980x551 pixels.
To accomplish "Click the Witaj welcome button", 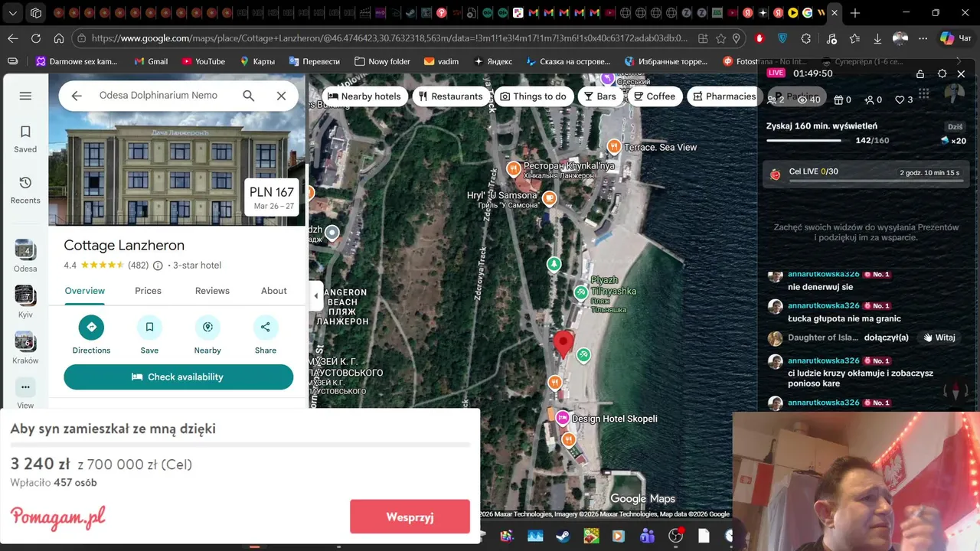I will (939, 337).
